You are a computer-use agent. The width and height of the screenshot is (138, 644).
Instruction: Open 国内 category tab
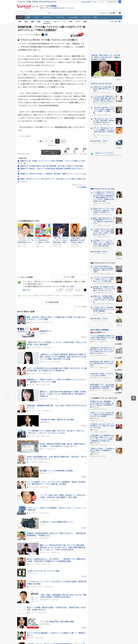[x=26, y=21]
